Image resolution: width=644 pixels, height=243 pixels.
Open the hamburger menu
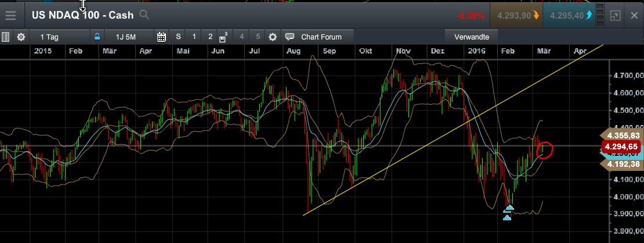[10, 15]
